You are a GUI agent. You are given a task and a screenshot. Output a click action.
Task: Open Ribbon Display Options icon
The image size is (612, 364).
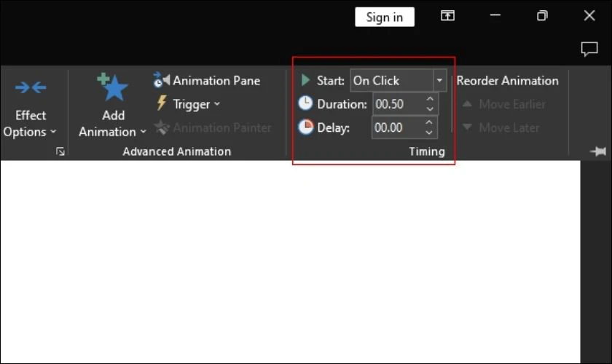click(447, 15)
